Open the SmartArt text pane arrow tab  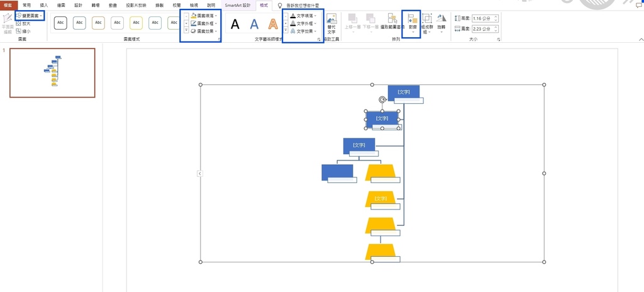coord(199,174)
